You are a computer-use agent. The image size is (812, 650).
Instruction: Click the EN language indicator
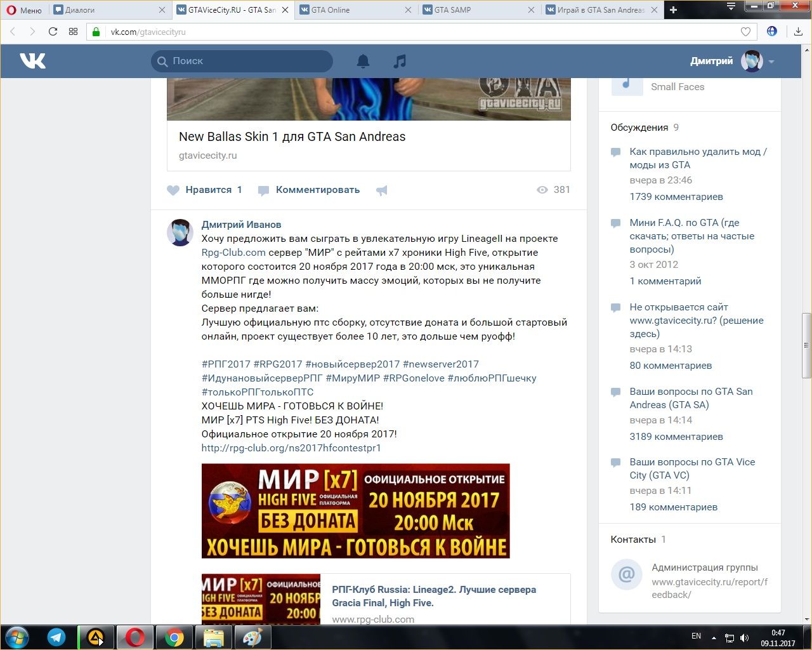[x=696, y=636]
